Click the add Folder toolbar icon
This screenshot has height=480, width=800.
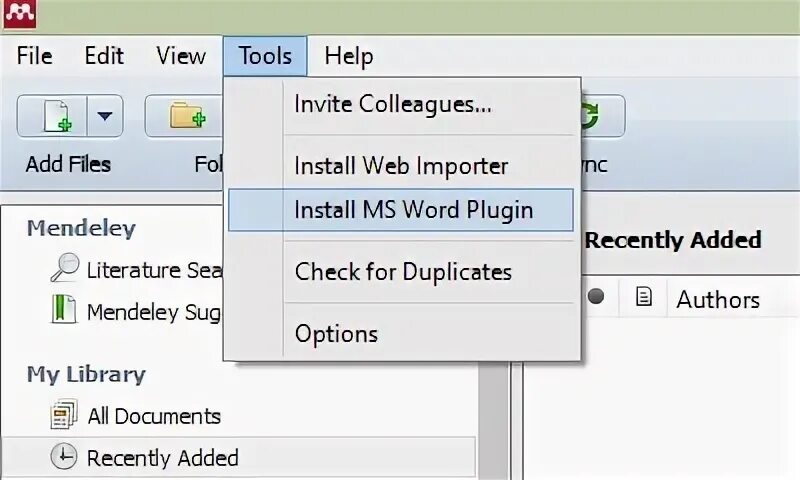(x=188, y=116)
